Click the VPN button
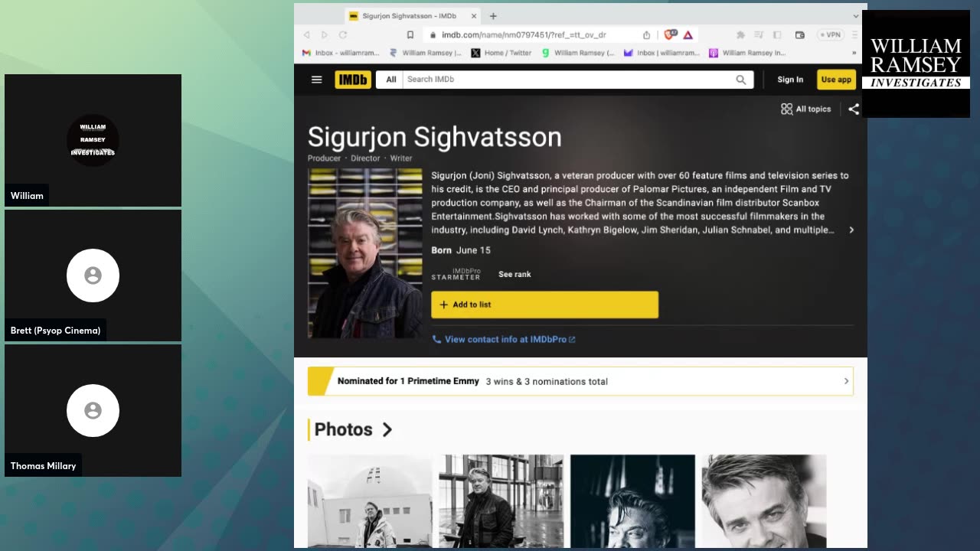This screenshot has height=551, width=980. click(830, 35)
